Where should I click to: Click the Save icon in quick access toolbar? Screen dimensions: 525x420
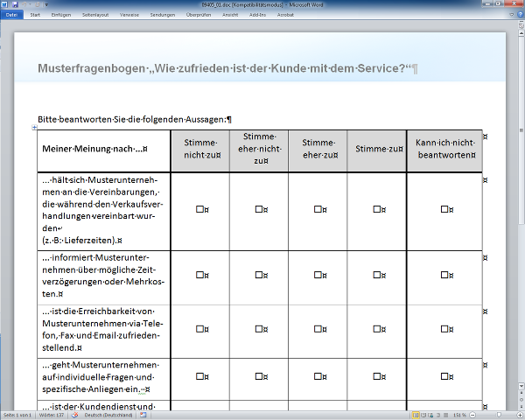(x=16, y=5)
